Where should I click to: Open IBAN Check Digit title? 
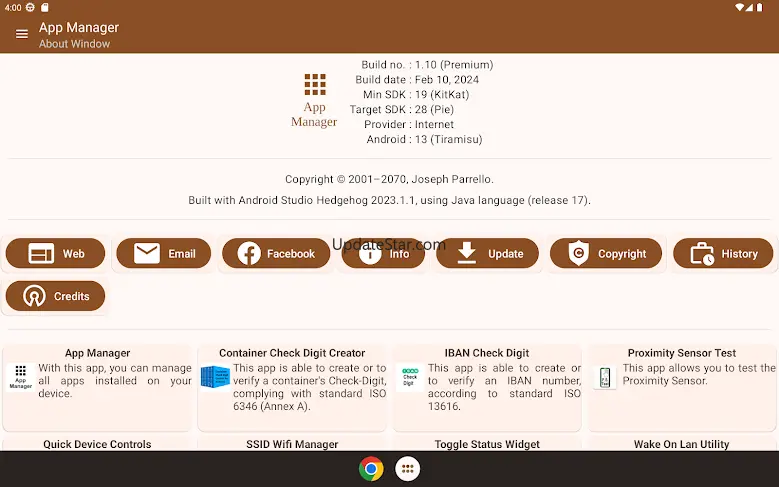[487, 353]
